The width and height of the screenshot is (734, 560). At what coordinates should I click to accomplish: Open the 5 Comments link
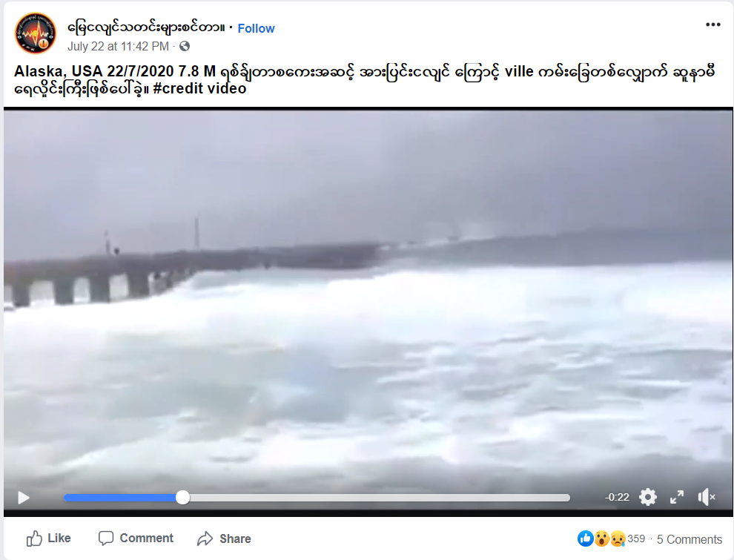(x=689, y=539)
